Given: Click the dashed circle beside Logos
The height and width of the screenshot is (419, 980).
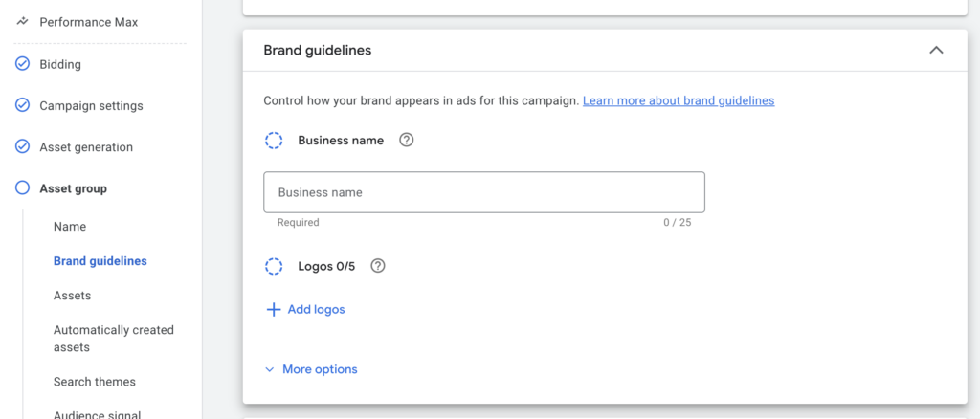Looking at the screenshot, I should (274, 266).
